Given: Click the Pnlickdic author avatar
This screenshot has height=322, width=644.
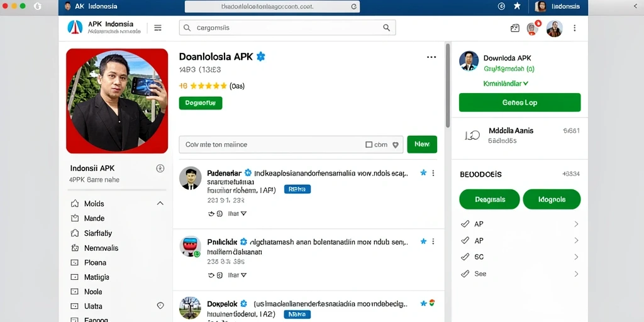Looking at the screenshot, I should [191, 247].
